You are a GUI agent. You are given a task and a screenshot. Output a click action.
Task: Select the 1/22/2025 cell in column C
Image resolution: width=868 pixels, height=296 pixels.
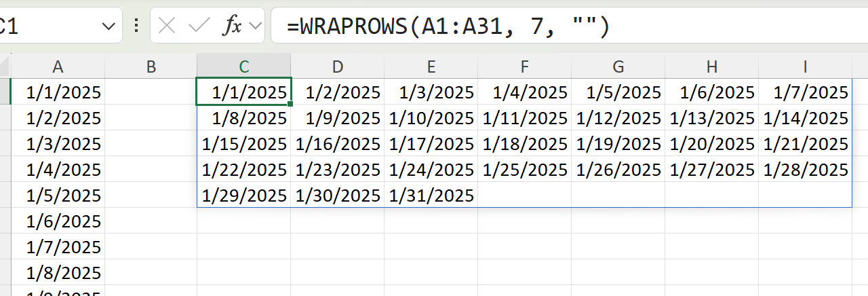tap(244, 170)
